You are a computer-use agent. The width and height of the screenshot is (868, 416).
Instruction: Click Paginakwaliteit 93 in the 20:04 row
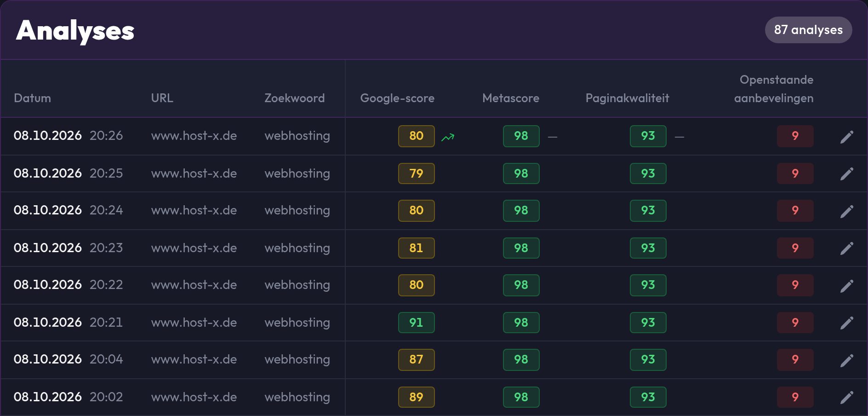click(x=648, y=359)
